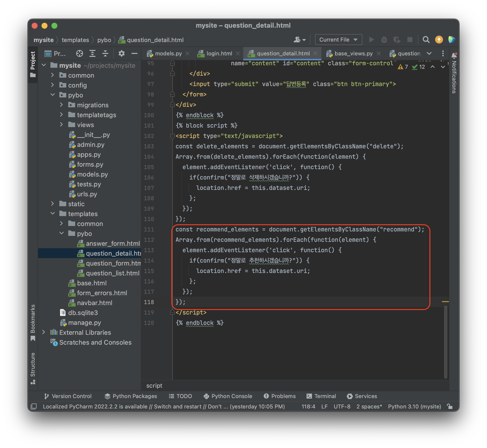Open Project panel gear options
Viewport: 487px width, 448px height.
[121, 53]
